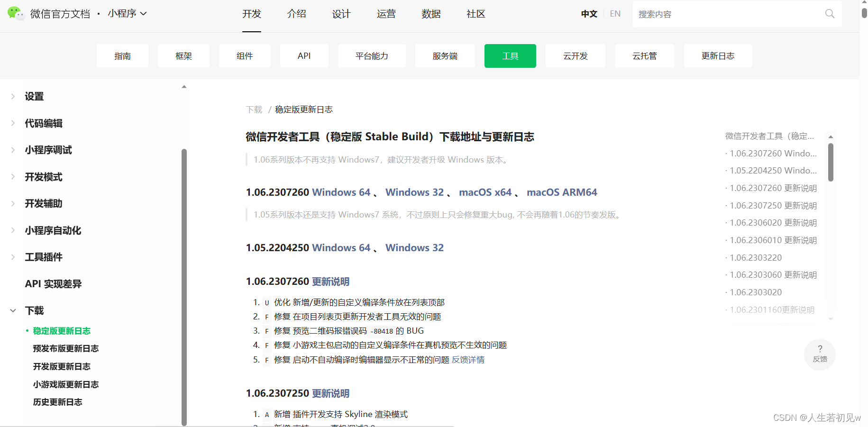Select the 平台能力 tab

click(x=372, y=56)
